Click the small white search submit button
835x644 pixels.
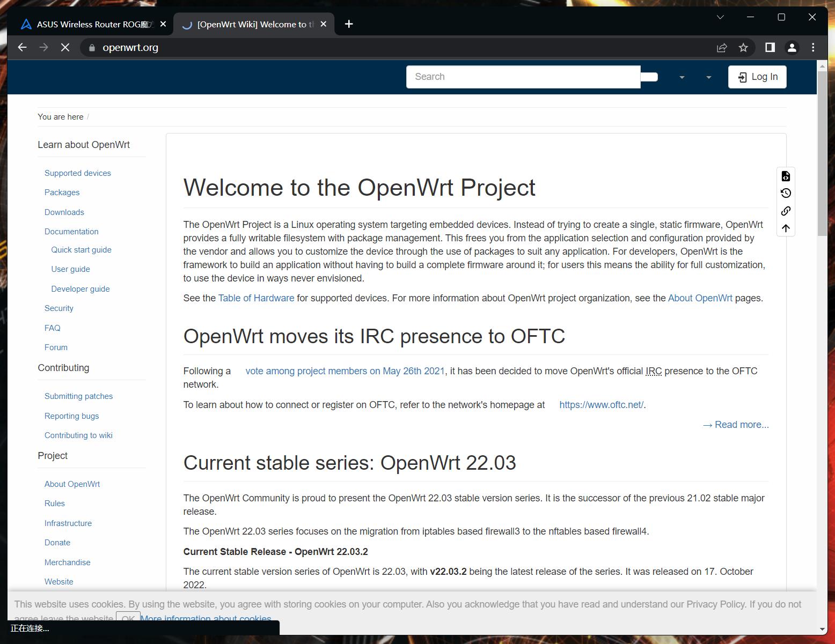point(649,77)
